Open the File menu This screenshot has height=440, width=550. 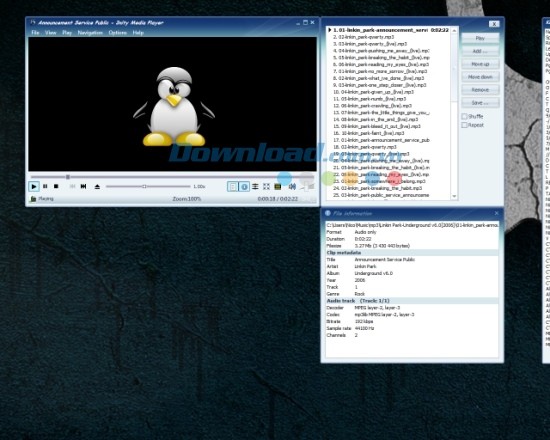click(35, 33)
